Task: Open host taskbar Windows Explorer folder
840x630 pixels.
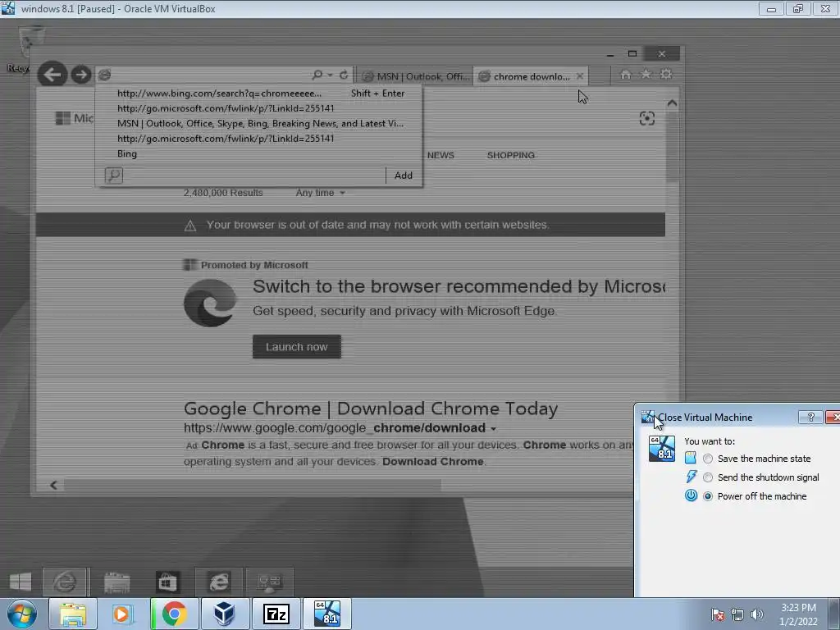Action: pos(73,614)
